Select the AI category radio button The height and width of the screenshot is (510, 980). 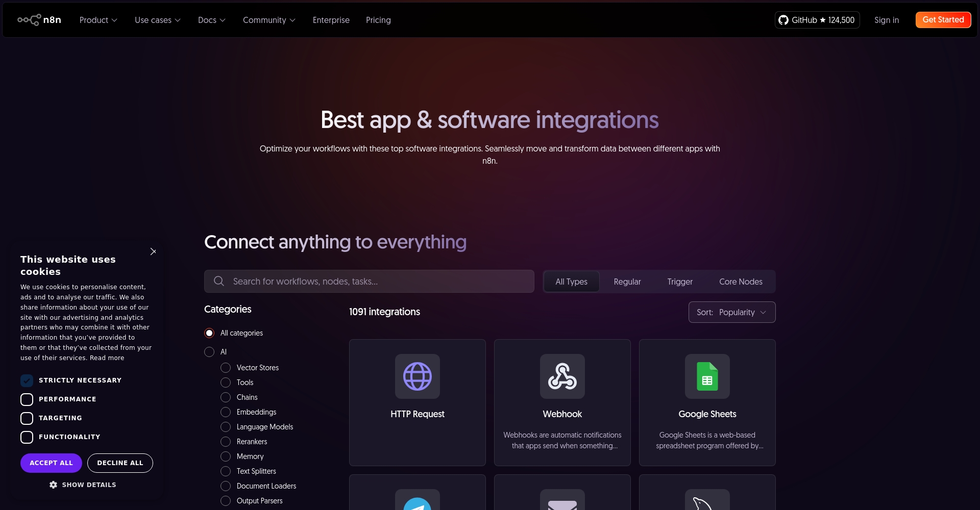coord(209,352)
